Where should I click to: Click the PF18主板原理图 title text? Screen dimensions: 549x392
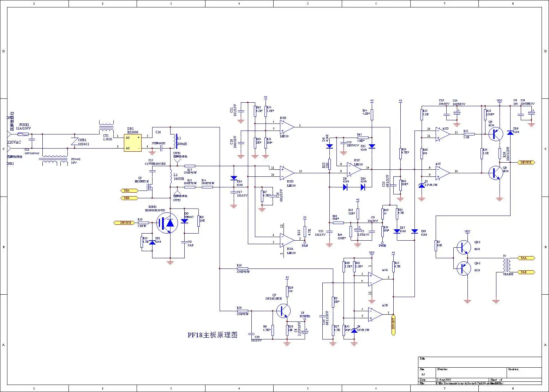click(x=212, y=335)
